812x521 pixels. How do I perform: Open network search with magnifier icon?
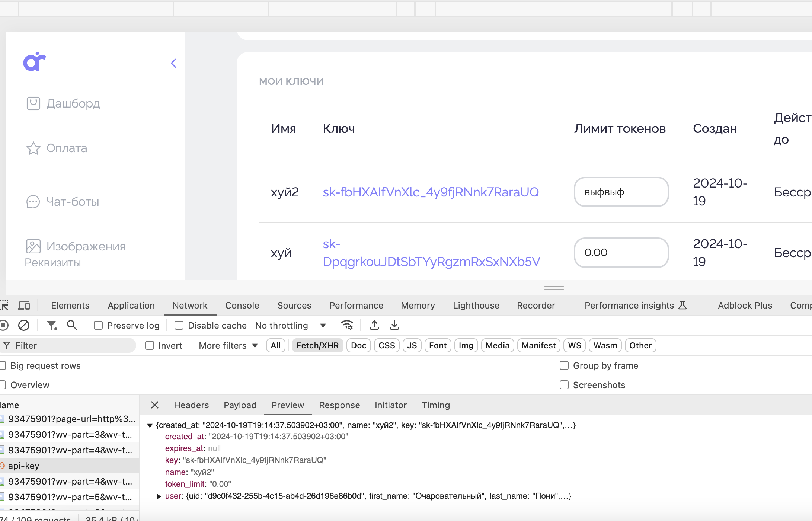click(72, 326)
